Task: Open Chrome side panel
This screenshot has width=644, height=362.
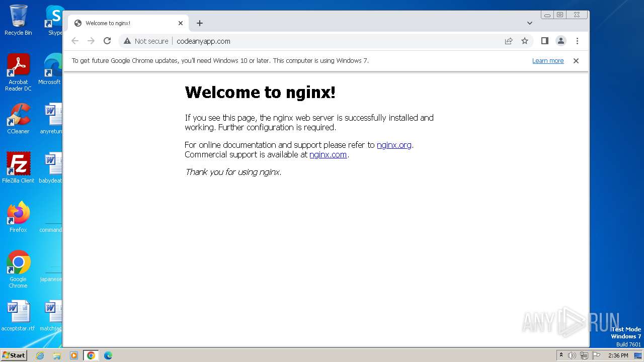Action: click(545, 41)
